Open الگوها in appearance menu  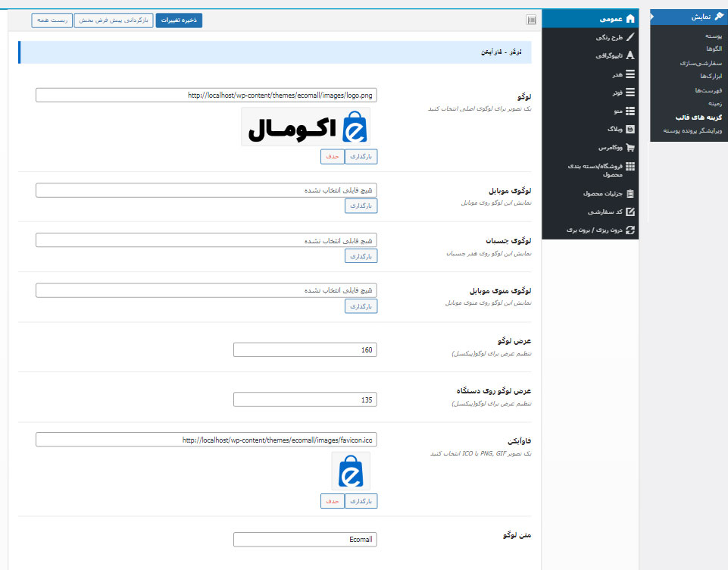[714, 49]
